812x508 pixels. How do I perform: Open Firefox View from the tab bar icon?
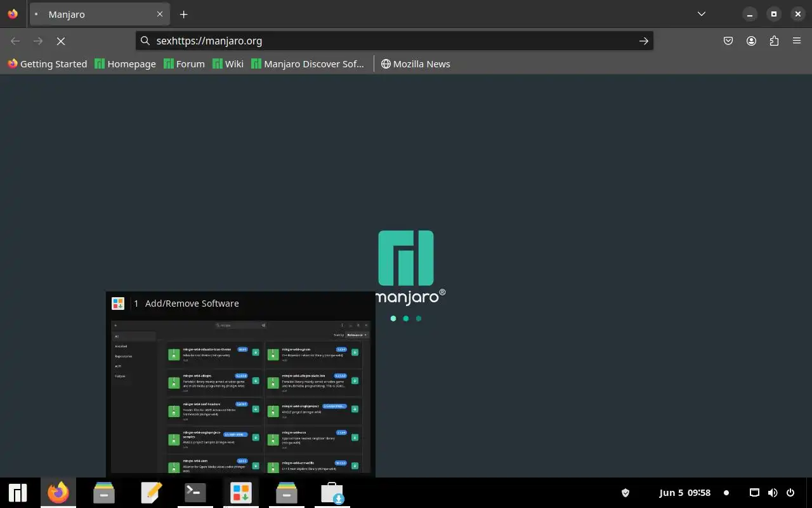13,14
